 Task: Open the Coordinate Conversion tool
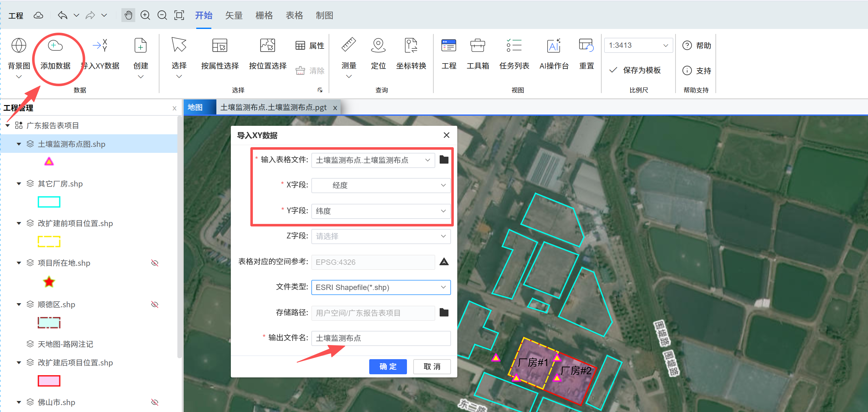tap(411, 46)
